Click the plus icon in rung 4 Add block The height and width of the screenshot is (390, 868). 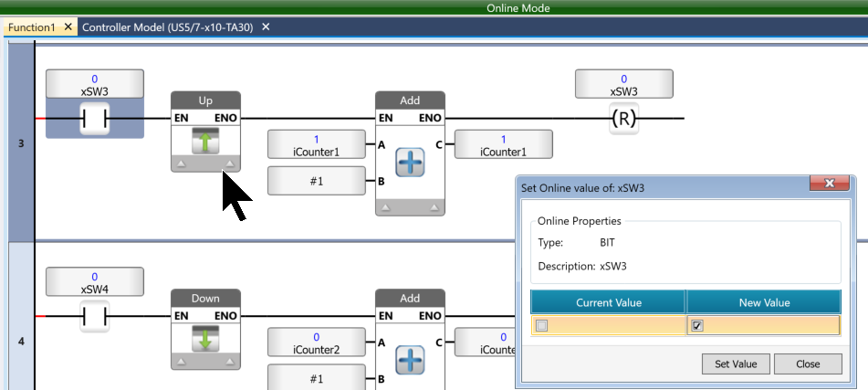[410, 361]
